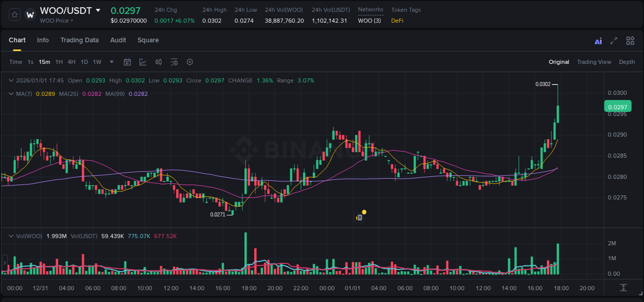
Task: Switch to Trading View chart mode
Action: [x=594, y=61]
